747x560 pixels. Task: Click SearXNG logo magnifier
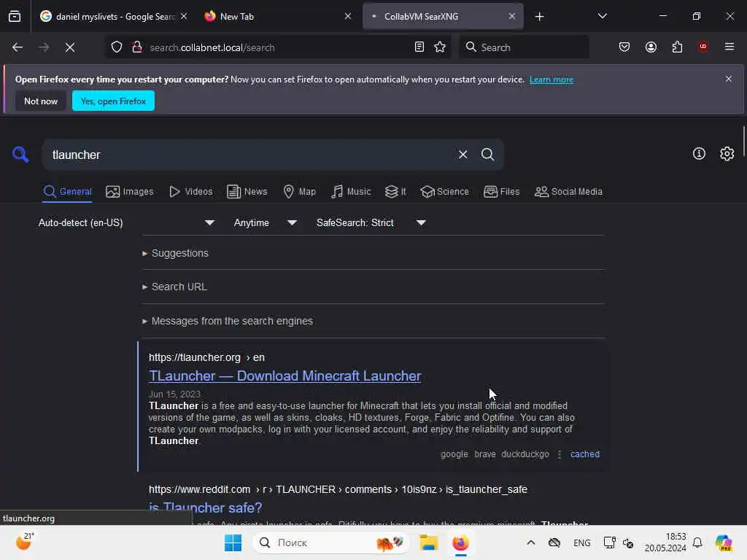click(x=20, y=155)
